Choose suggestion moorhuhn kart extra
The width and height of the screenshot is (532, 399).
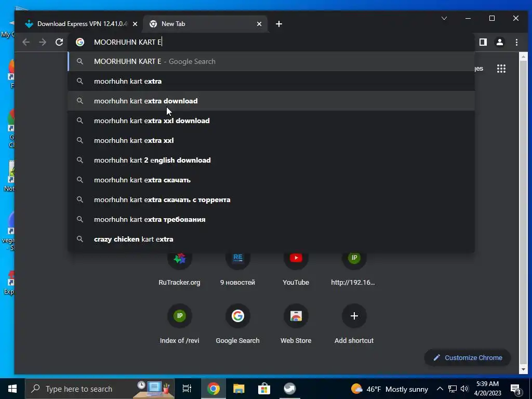[x=271, y=81]
